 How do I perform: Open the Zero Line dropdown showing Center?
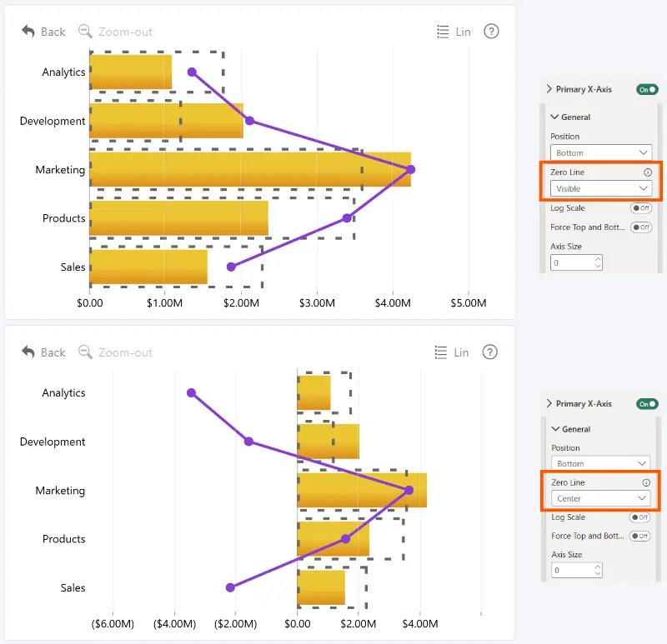pyautogui.click(x=600, y=498)
